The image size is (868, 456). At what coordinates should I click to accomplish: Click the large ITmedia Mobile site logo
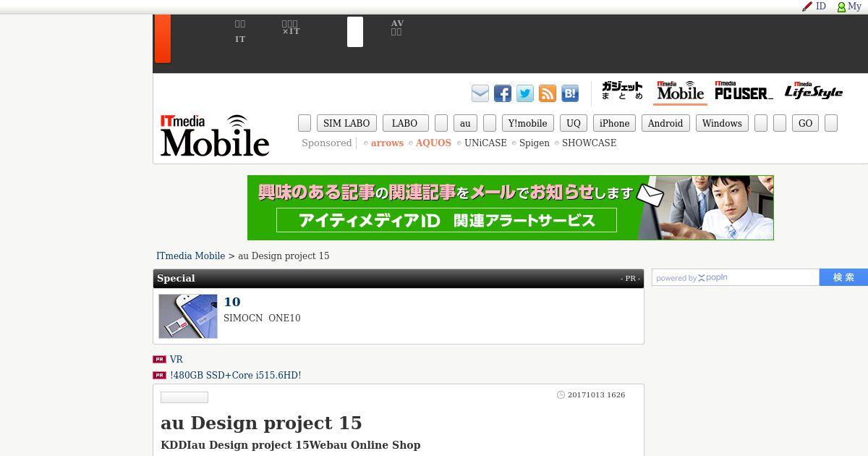pos(215,135)
